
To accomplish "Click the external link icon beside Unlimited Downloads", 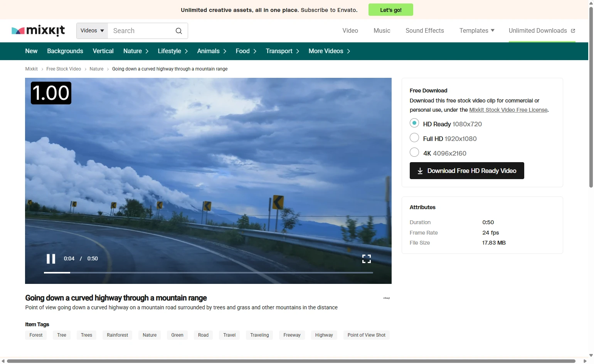I will [573, 31].
